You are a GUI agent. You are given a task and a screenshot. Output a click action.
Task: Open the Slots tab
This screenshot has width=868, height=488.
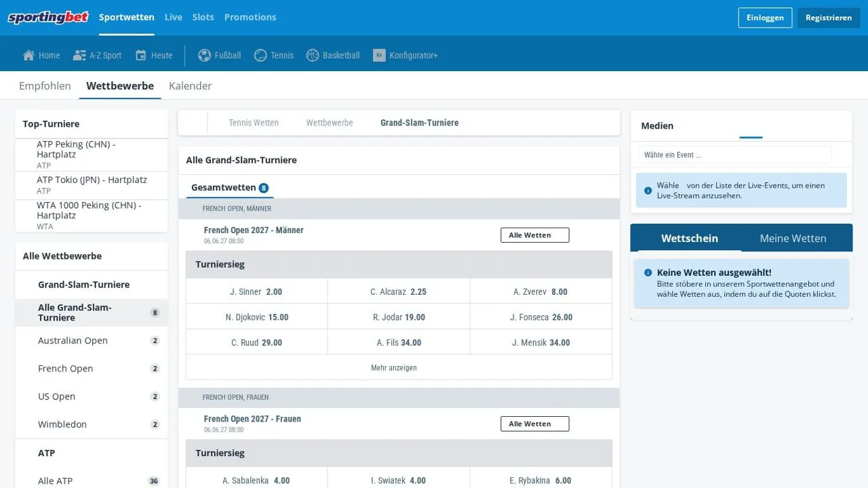[x=203, y=17]
